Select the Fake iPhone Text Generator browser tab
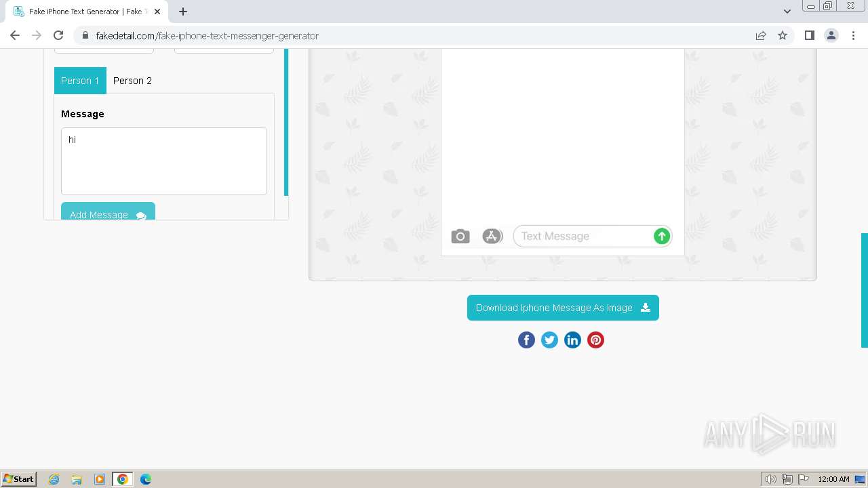Viewport: 868px width, 488px height. [87, 12]
